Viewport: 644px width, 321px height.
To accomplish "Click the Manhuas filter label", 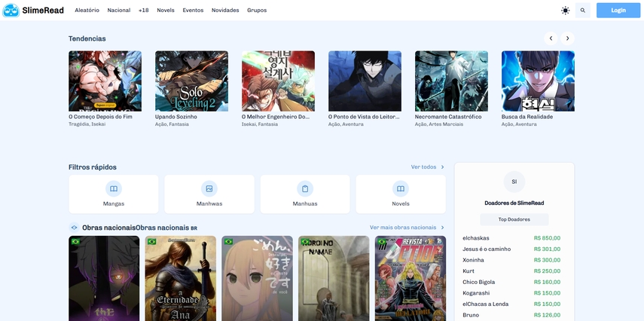I will coord(305,203).
